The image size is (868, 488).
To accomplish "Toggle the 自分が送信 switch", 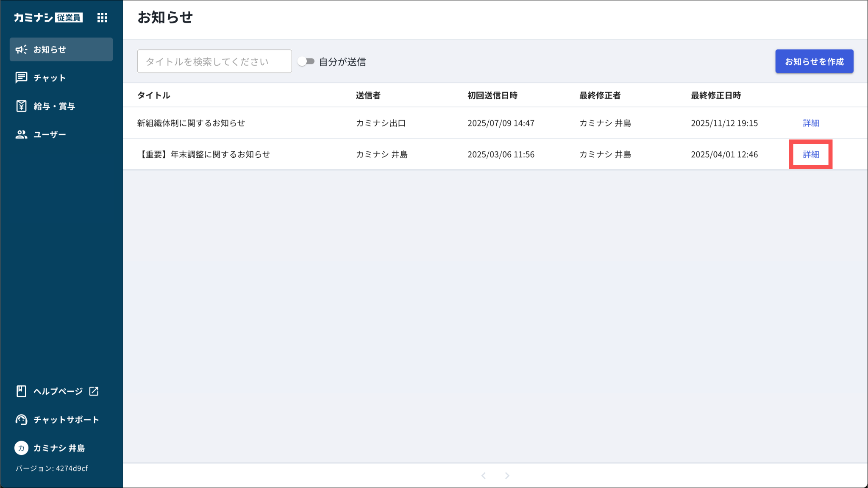I will 306,61.
